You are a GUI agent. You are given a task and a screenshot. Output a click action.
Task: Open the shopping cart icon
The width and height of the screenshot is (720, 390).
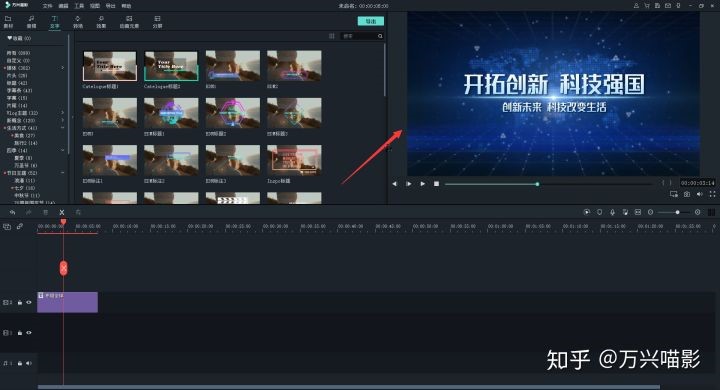pyautogui.click(x=647, y=6)
